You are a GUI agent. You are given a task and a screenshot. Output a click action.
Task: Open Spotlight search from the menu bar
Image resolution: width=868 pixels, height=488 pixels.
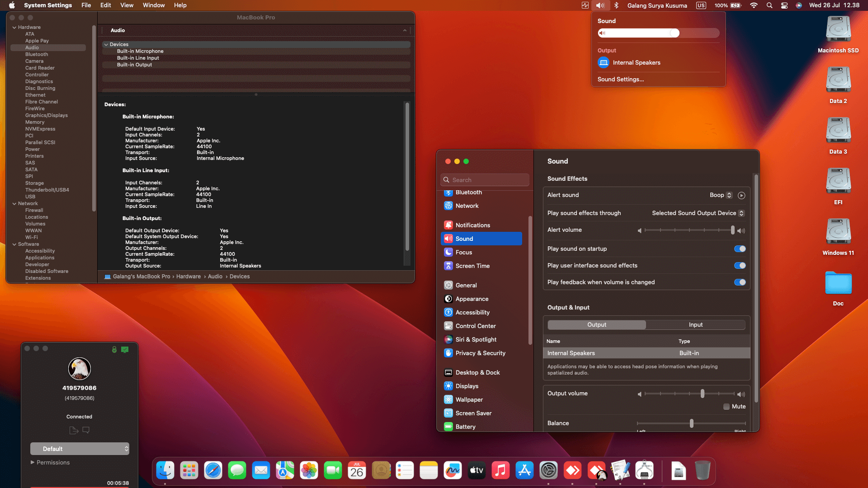[769, 5]
